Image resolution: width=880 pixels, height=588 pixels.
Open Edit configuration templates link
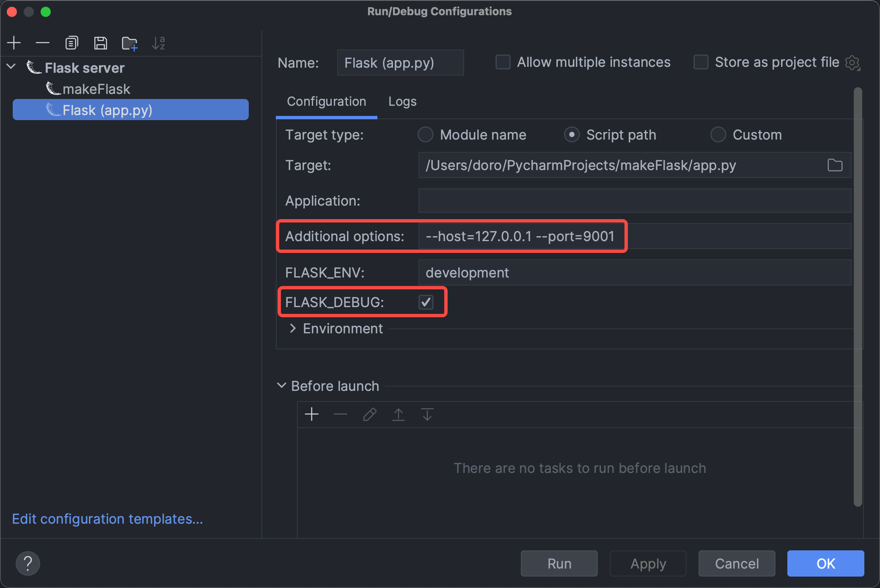click(x=107, y=519)
